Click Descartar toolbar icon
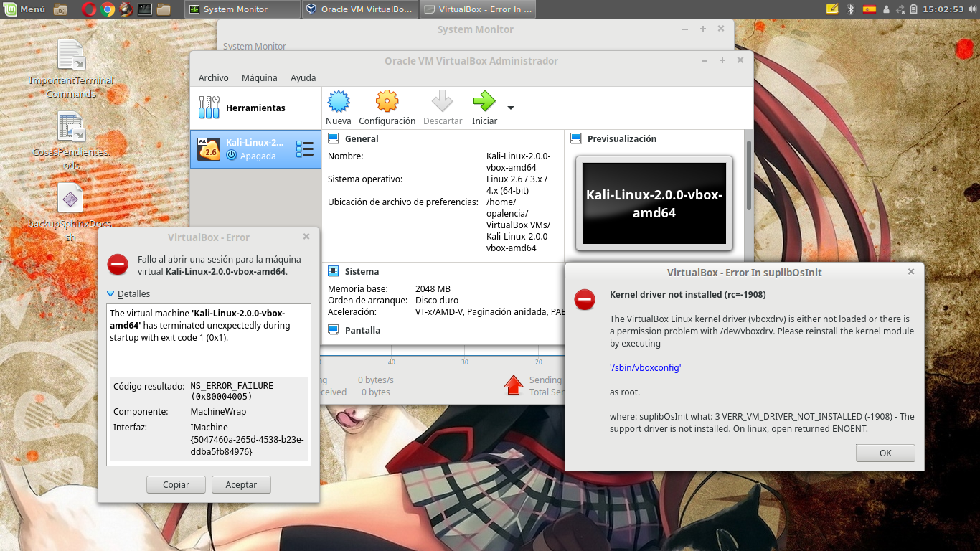The width and height of the screenshot is (980, 551). 443,108
